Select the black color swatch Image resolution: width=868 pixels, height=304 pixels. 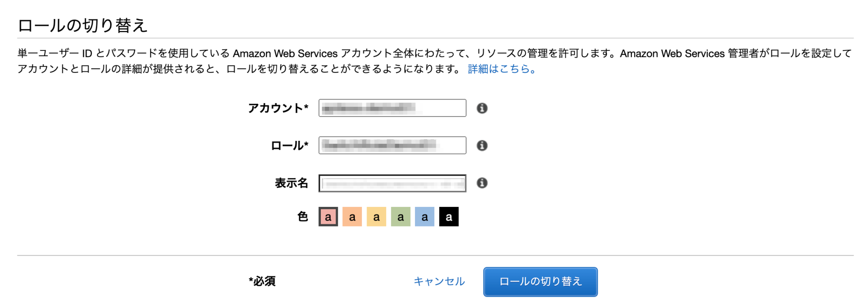tap(448, 217)
